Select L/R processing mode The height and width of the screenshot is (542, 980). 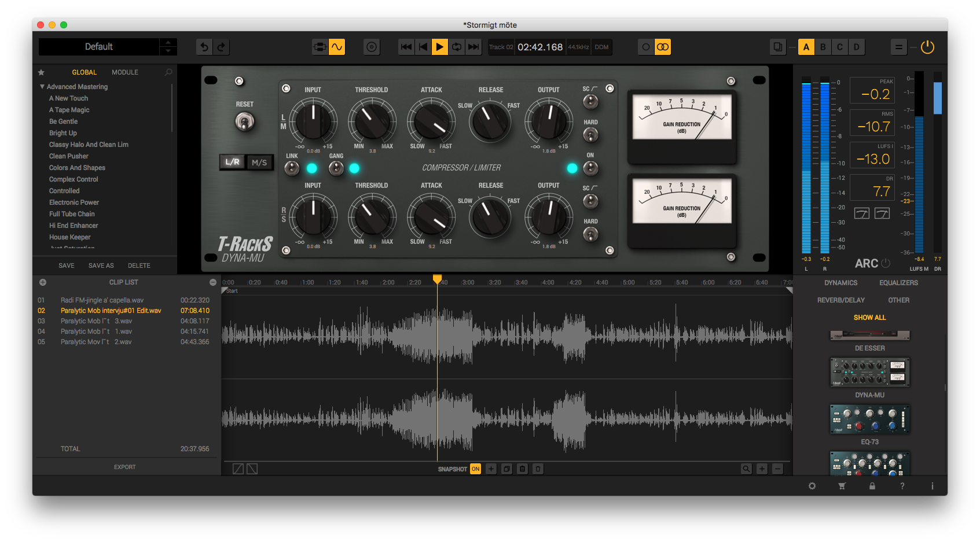pyautogui.click(x=233, y=163)
